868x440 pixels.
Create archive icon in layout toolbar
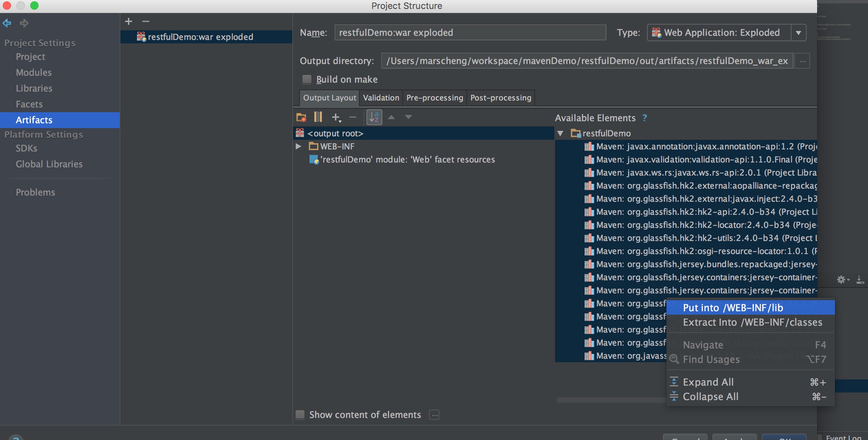[x=318, y=117]
